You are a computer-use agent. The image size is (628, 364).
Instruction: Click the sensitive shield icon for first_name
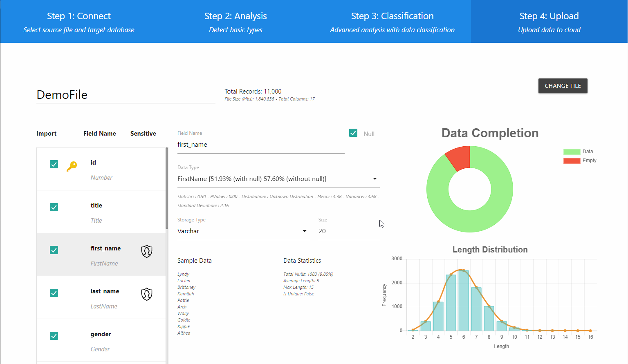(147, 251)
